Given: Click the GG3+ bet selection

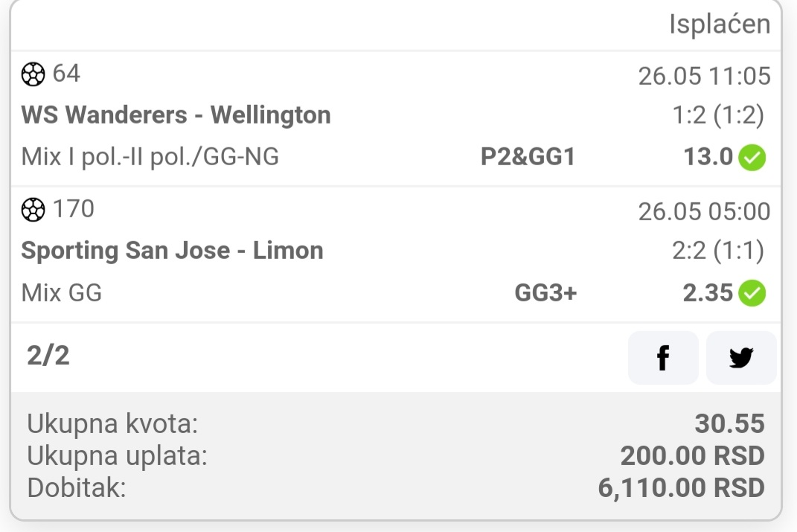Looking at the screenshot, I should [545, 292].
